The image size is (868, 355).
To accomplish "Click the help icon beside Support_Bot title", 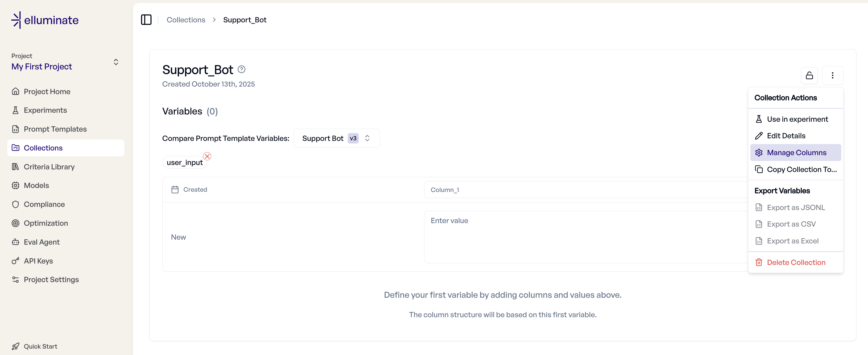I will 241,69.
